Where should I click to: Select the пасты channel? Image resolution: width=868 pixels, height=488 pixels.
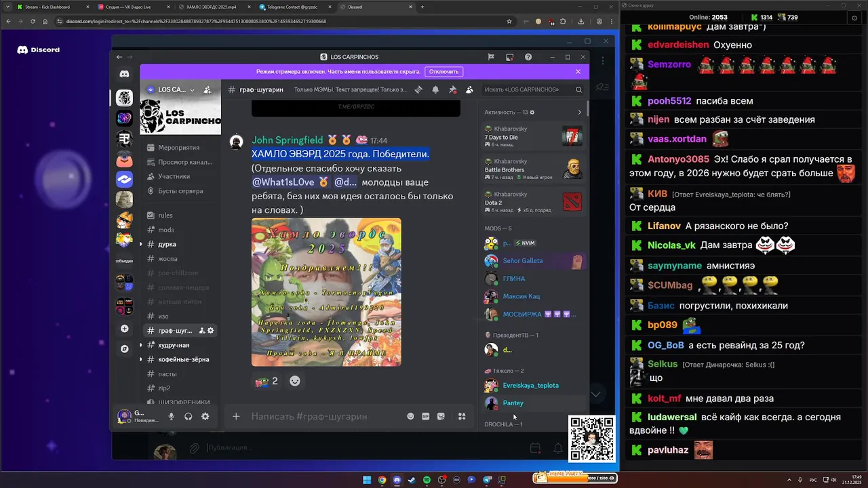point(179,374)
